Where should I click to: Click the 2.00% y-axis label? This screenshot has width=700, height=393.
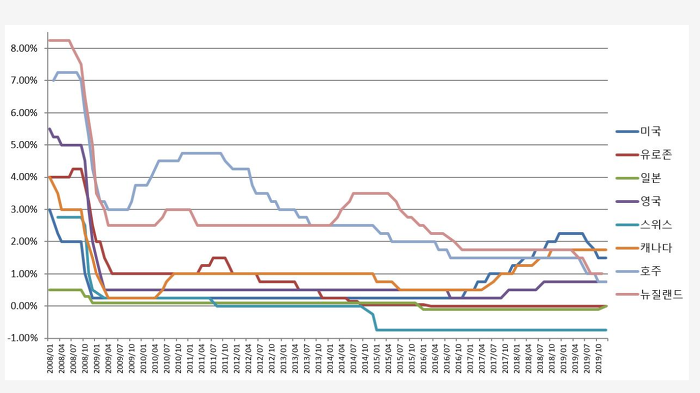click(24, 241)
